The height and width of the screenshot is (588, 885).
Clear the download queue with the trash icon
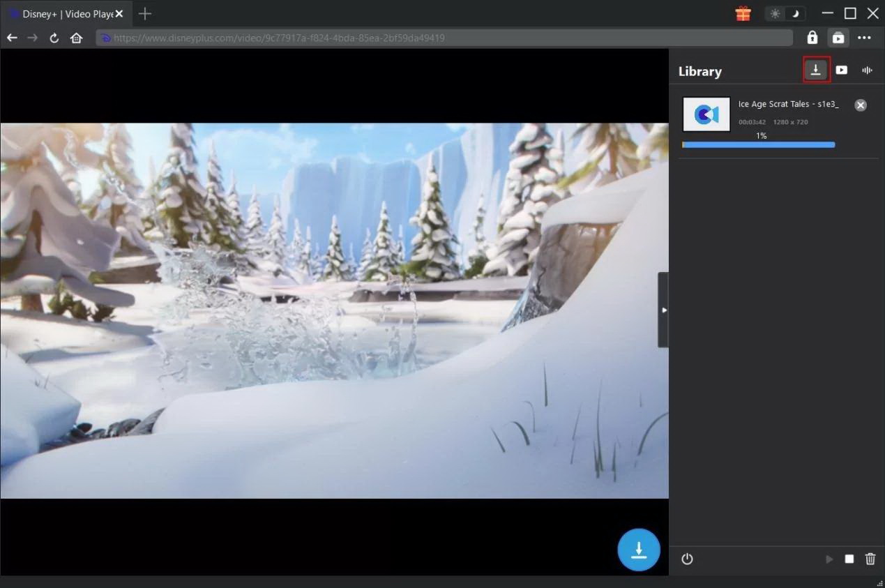coord(870,559)
